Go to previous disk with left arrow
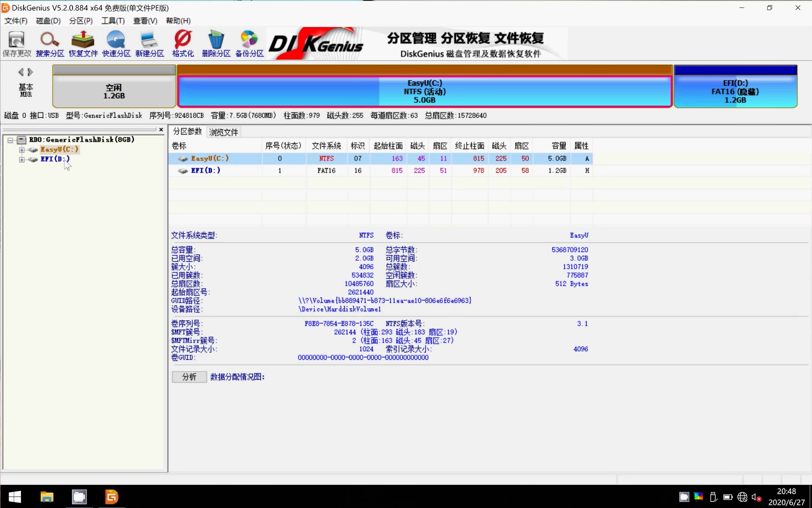812x508 pixels. [21, 72]
